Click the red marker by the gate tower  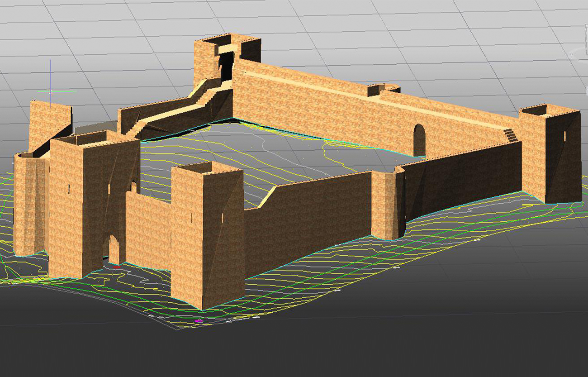tap(117, 267)
